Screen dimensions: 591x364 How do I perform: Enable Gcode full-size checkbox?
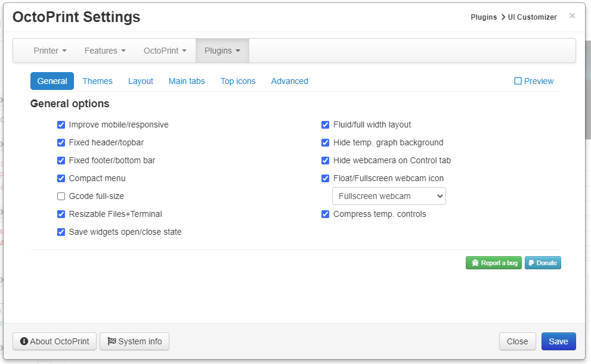point(61,196)
